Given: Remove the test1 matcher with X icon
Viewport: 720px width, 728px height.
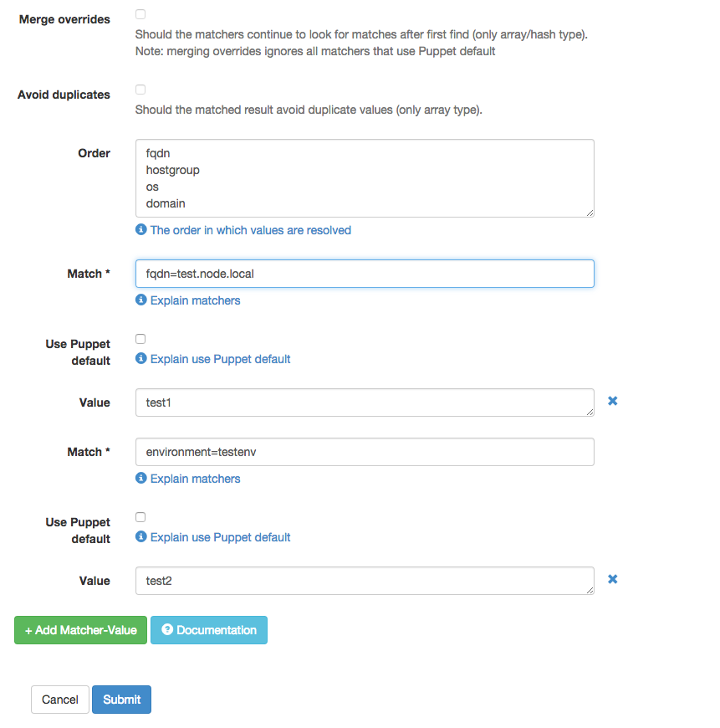Looking at the screenshot, I should [612, 401].
